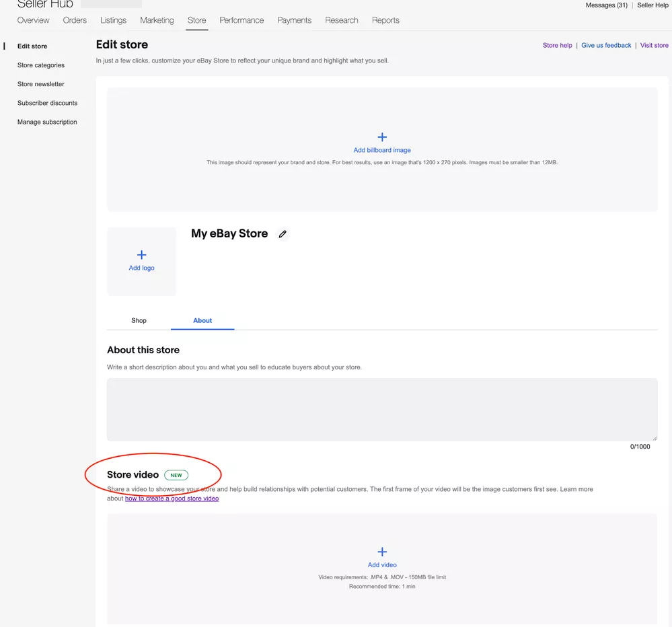Open the Listings menu
This screenshot has width=672, height=627.
113,20
